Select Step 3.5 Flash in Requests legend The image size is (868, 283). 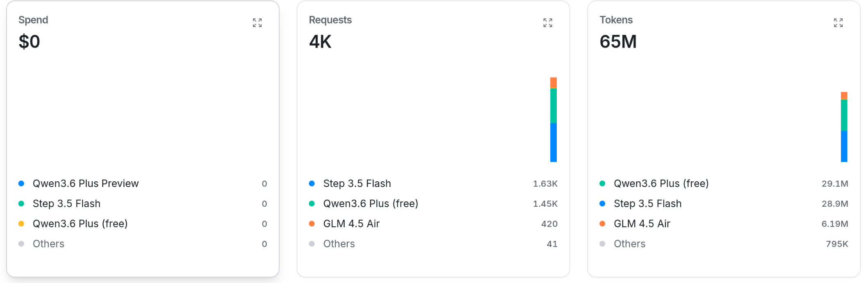[x=357, y=183]
